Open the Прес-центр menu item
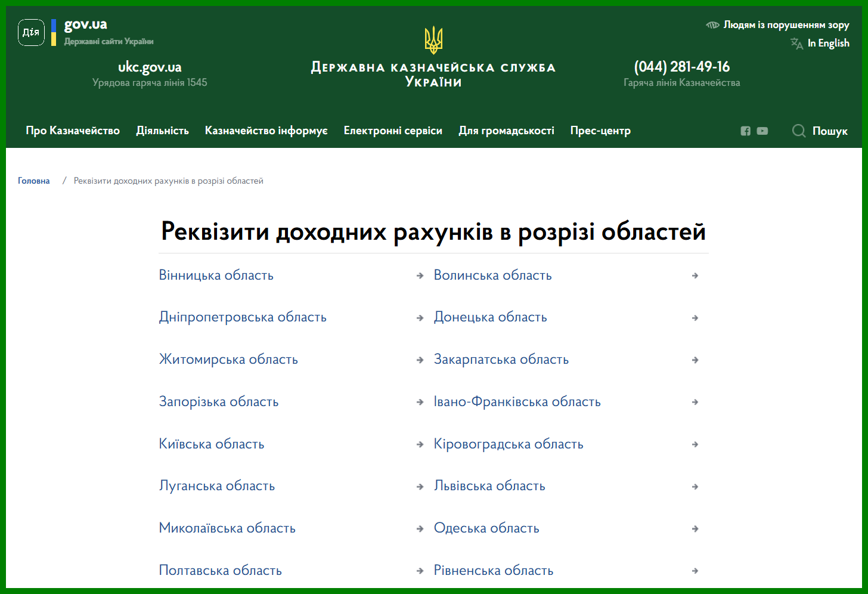This screenshot has height=594, width=868. [600, 131]
